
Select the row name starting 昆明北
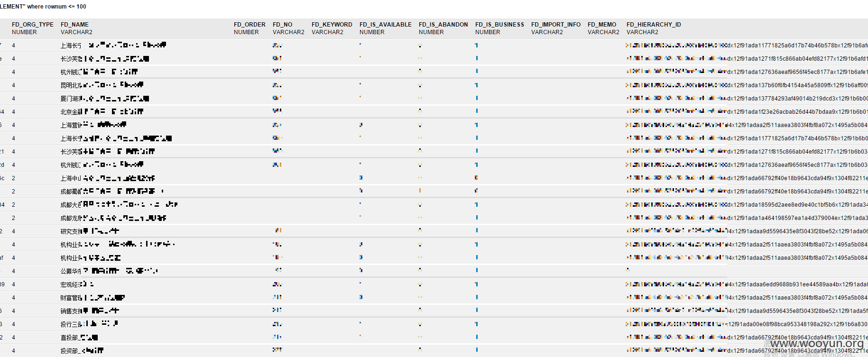click(x=102, y=85)
